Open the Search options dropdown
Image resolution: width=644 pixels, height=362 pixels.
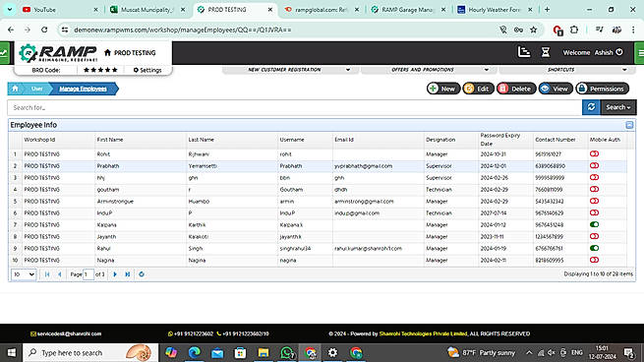tap(618, 107)
